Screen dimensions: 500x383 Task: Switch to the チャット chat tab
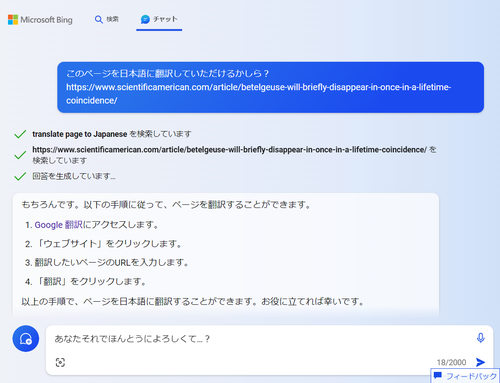click(159, 19)
